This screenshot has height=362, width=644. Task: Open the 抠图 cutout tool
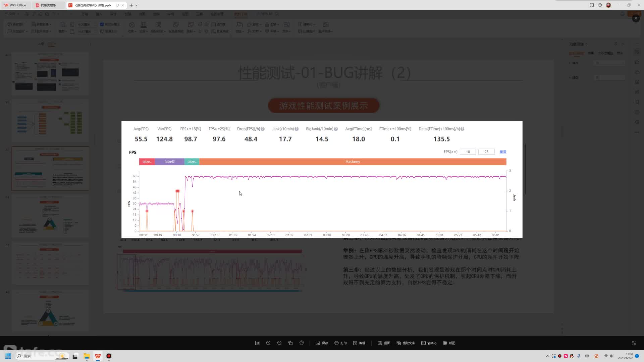(x=384, y=343)
